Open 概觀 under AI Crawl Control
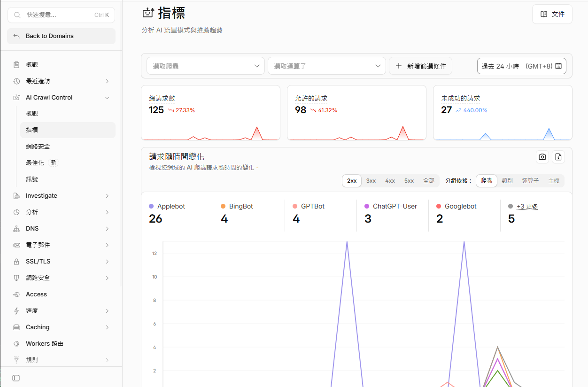The height and width of the screenshot is (387, 588). click(68, 114)
